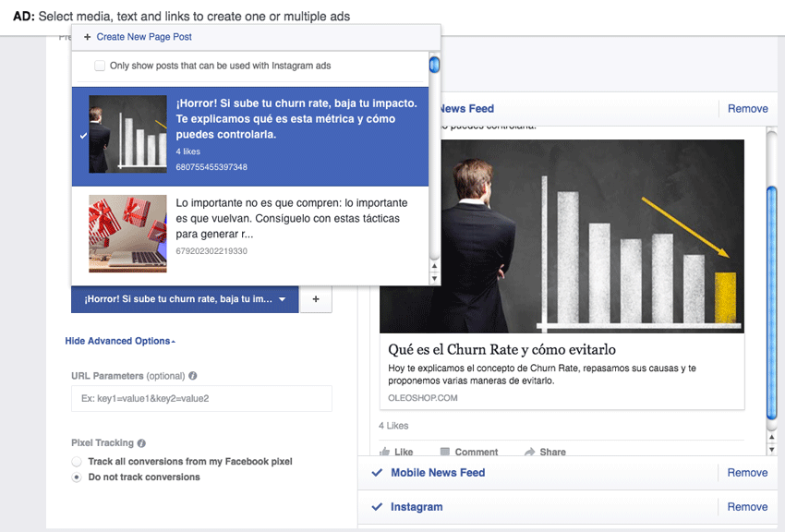The height and width of the screenshot is (532, 785).
Task: Click the OLEOSHOP.COM domain text
Action: [423, 398]
